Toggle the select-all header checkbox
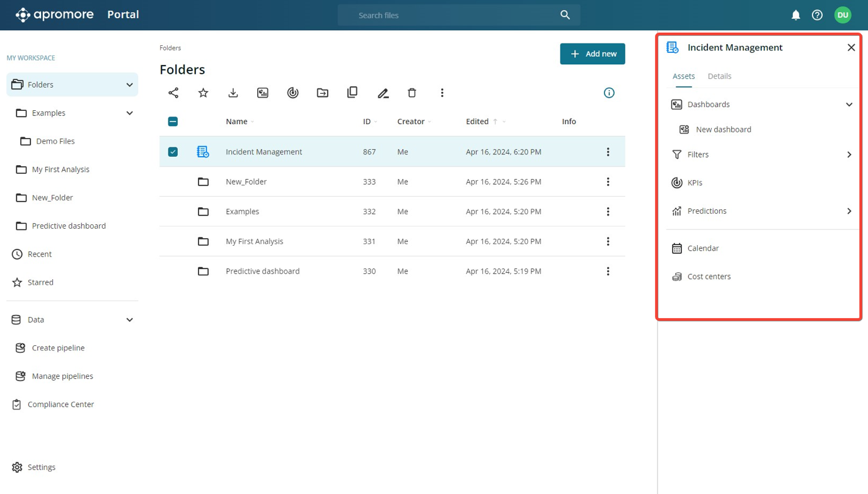This screenshot has width=868, height=494. click(x=173, y=122)
